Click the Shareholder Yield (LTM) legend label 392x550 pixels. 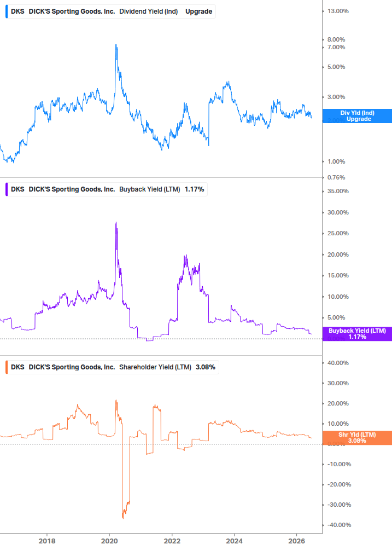(155, 367)
